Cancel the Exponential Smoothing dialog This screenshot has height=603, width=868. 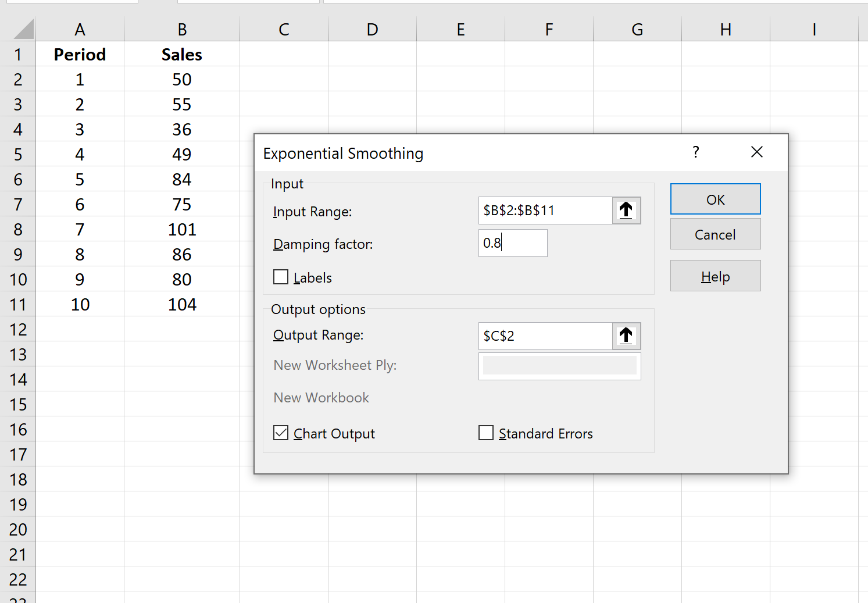715,234
